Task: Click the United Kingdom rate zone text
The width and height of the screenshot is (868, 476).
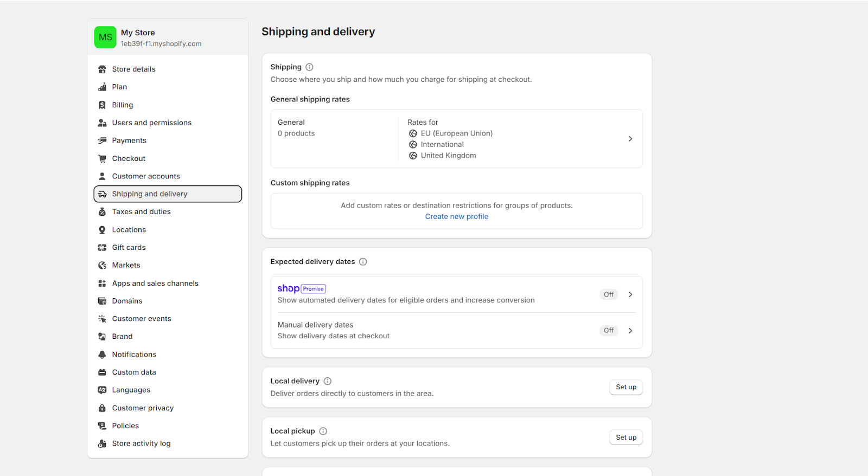Action: [x=449, y=156]
